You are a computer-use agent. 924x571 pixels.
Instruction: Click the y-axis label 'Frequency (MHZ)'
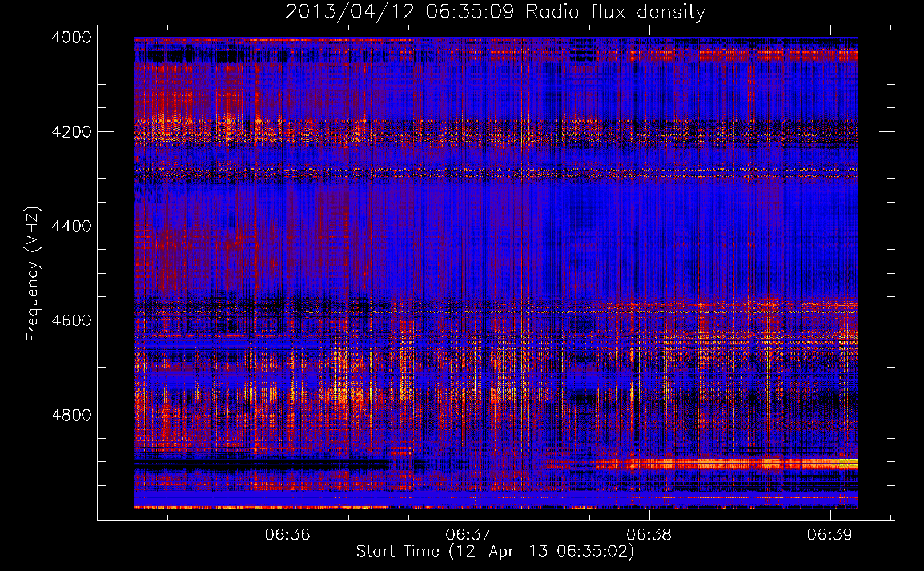click(x=33, y=274)
